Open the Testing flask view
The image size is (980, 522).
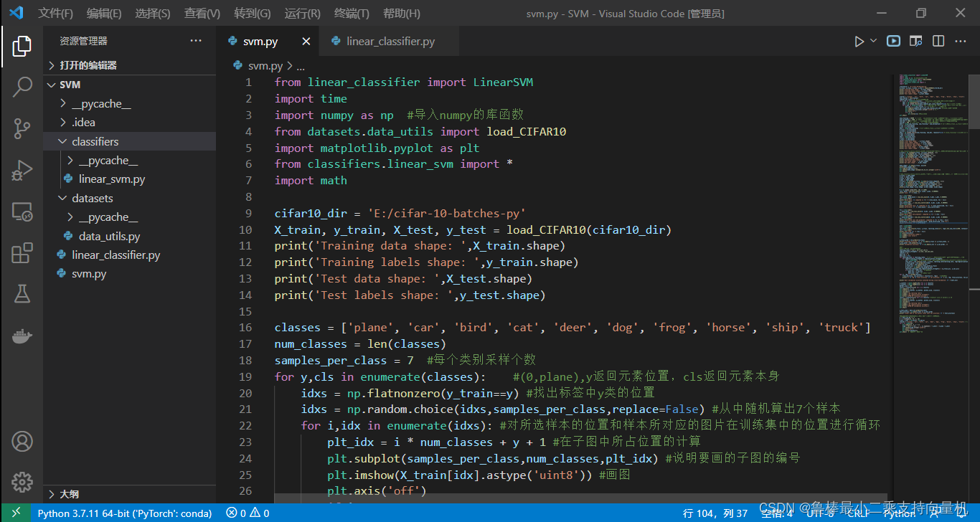(22, 294)
